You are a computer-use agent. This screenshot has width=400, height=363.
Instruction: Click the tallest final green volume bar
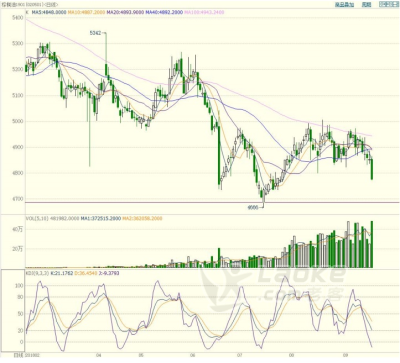372,244
